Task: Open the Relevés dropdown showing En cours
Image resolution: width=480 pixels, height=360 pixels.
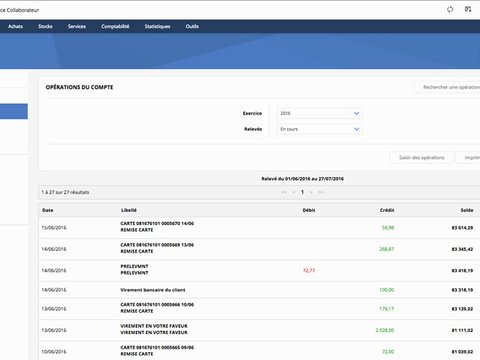Action: pos(319,129)
